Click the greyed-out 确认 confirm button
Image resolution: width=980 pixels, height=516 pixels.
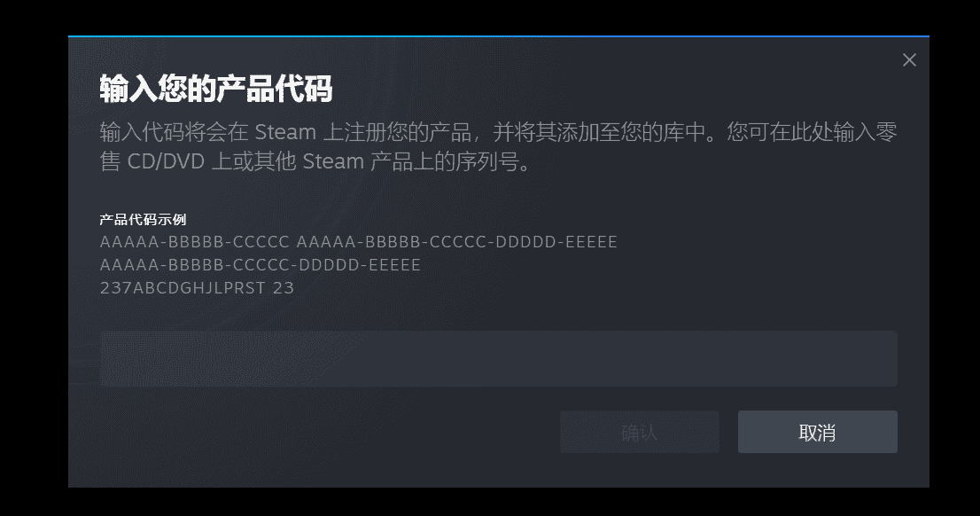[640, 432]
